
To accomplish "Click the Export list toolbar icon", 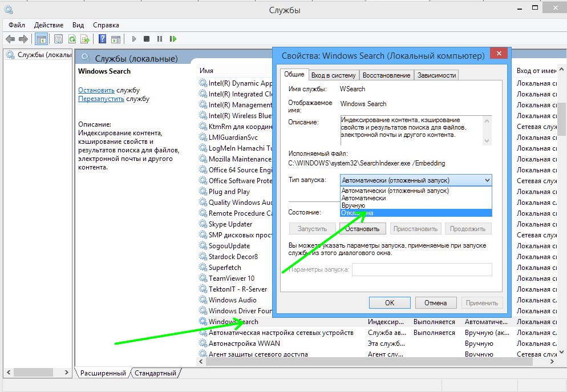I will [85, 39].
